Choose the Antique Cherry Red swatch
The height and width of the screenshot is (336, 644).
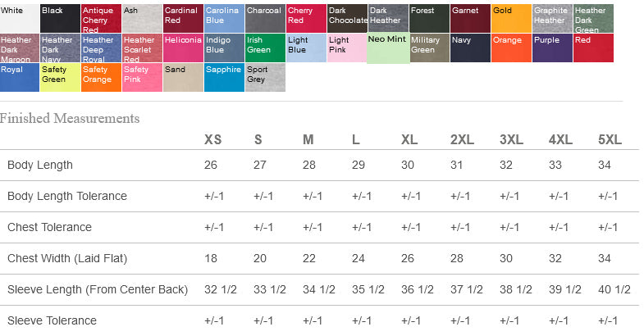pyautogui.click(x=101, y=19)
